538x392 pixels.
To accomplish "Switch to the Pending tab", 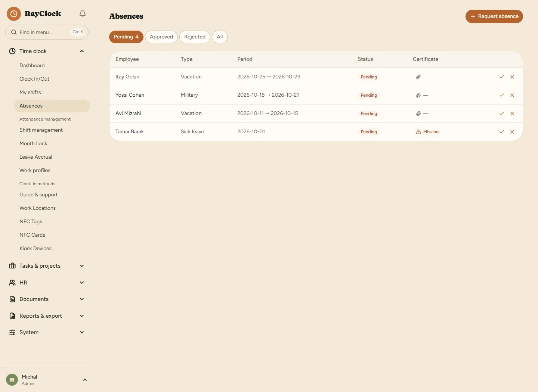I will (126, 37).
